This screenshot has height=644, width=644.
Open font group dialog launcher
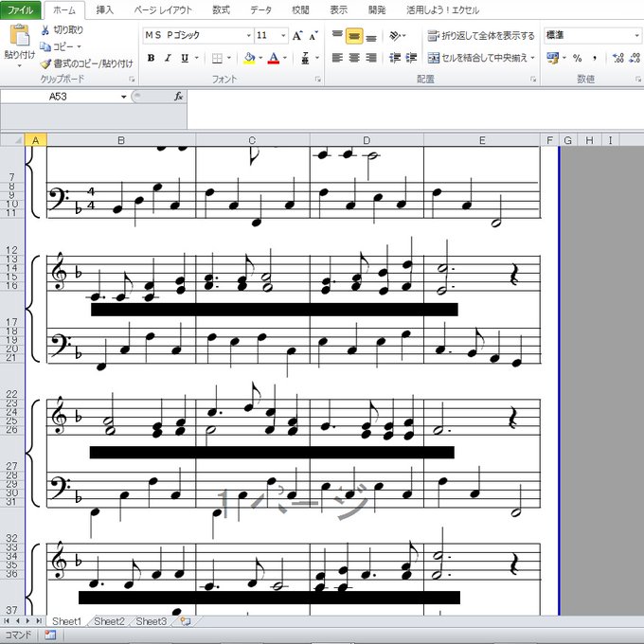click(x=317, y=80)
